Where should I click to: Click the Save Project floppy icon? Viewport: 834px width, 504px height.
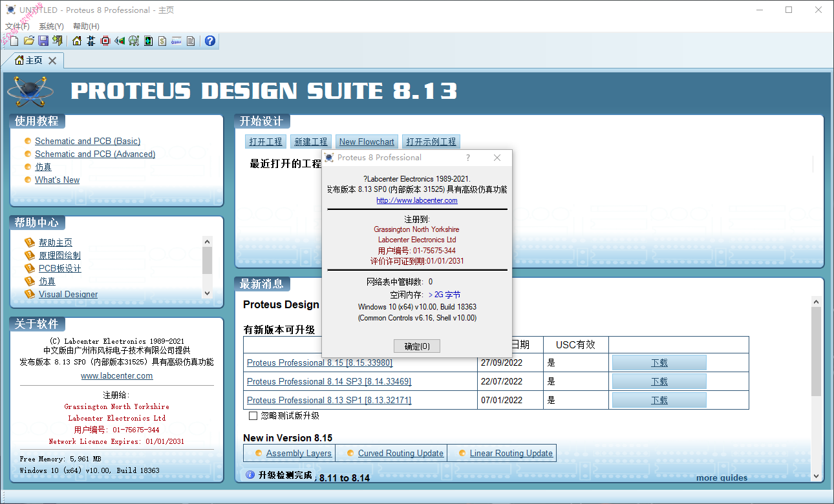coord(43,41)
